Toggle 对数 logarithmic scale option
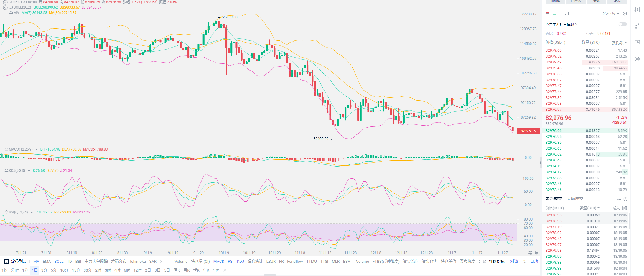Image resolution: width=644 pixels, height=276 pixels. (514, 262)
